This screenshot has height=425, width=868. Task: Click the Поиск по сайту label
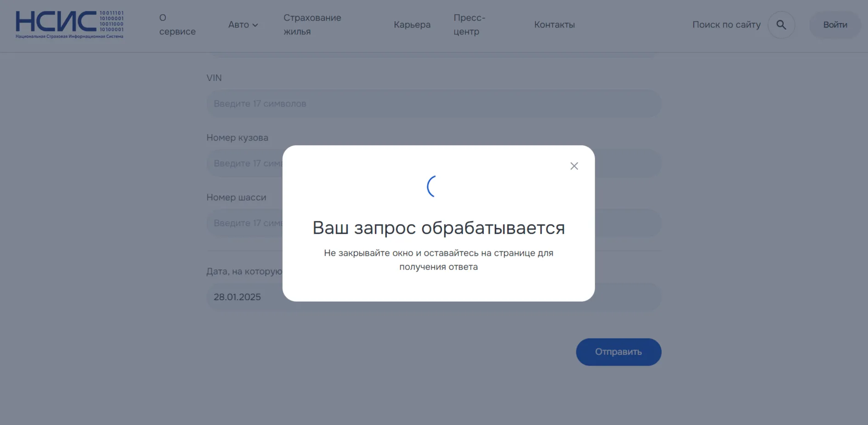coord(726,25)
